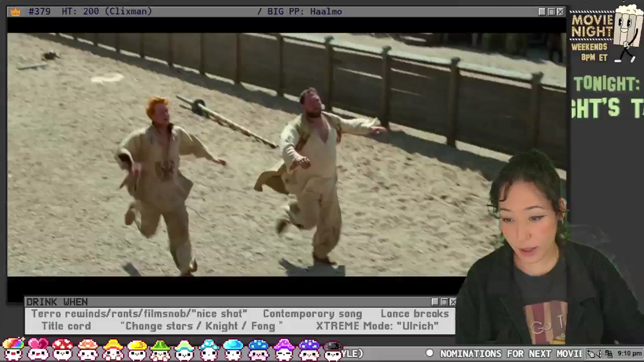Click the violet spotted mushroom icon
This screenshot has width=644, height=362.
click(x=309, y=349)
